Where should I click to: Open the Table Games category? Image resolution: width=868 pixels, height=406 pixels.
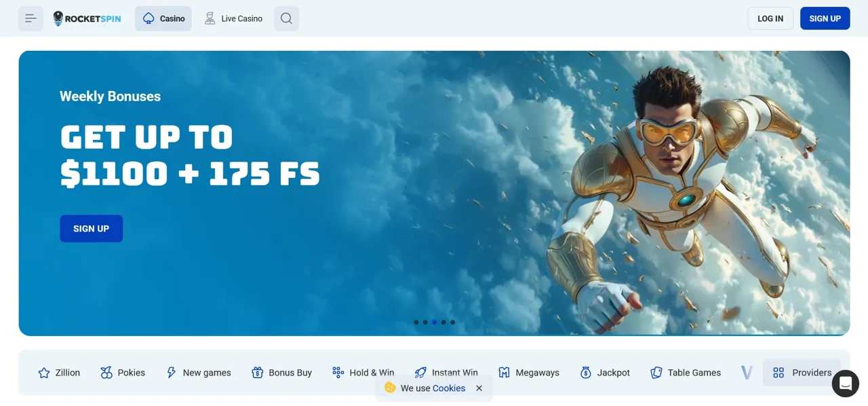(x=686, y=373)
